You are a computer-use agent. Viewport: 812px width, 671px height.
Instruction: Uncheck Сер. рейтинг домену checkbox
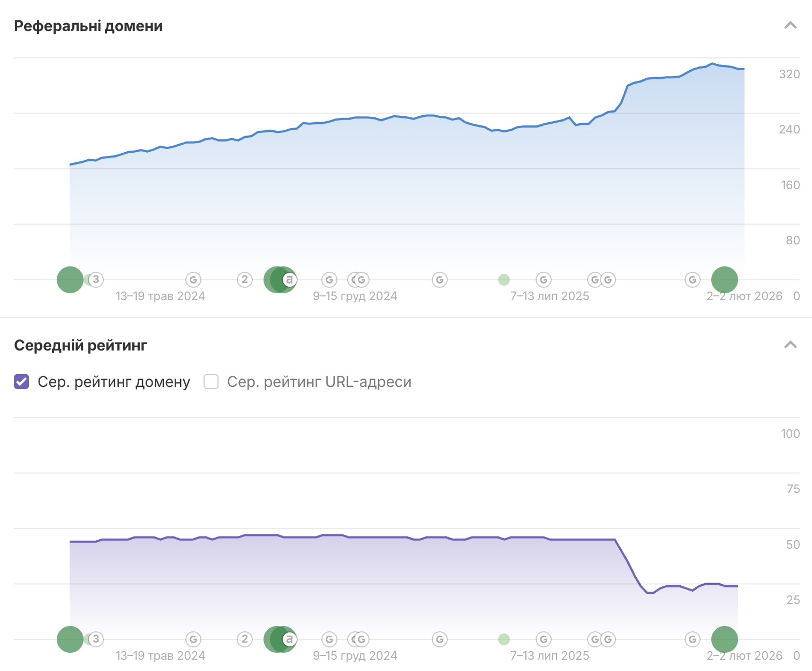(21, 382)
